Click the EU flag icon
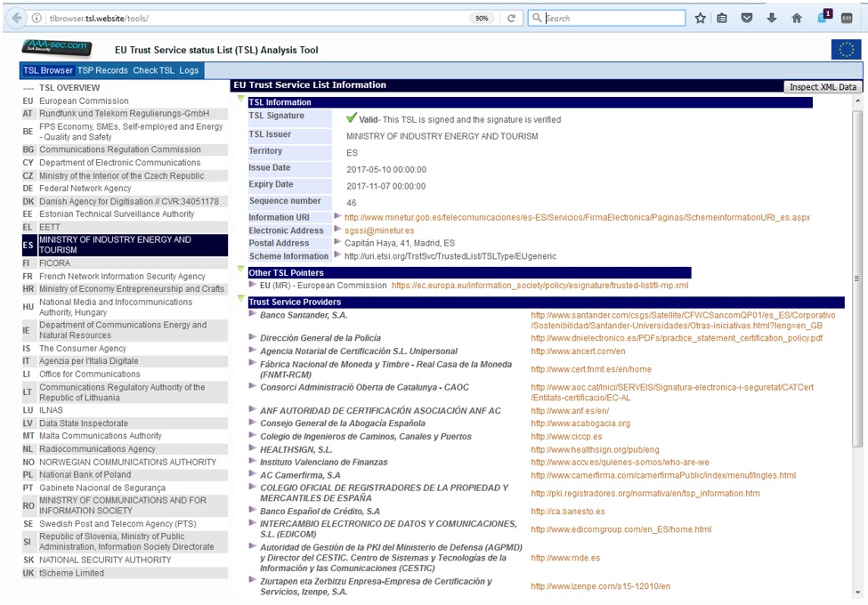Viewport: 868px width, 605px height. [x=847, y=50]
